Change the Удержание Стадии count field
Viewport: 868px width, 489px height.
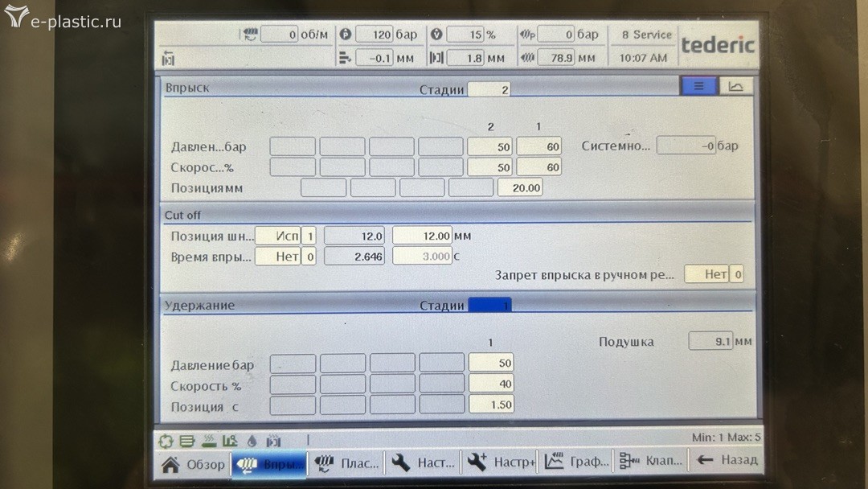(489, 306)
